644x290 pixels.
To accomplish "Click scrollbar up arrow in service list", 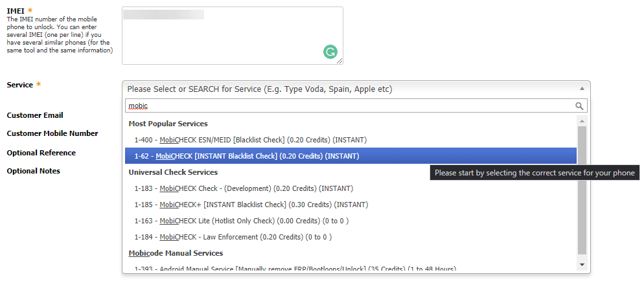I will [x=582, y=120].
